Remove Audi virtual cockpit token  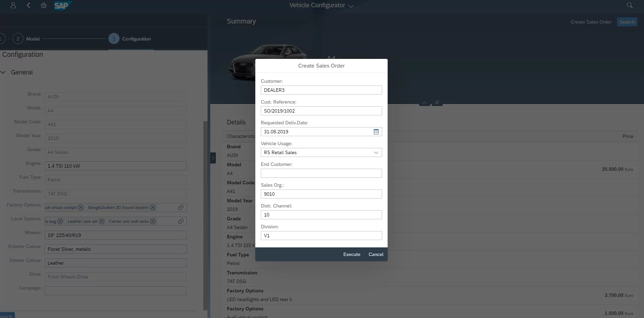tap(81, 207)
